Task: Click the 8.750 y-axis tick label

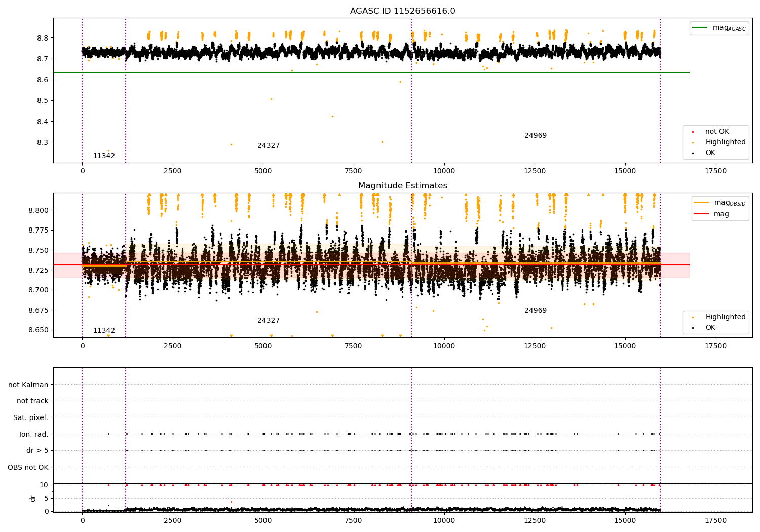Action: pyautogui.click(x=39, y=250)
